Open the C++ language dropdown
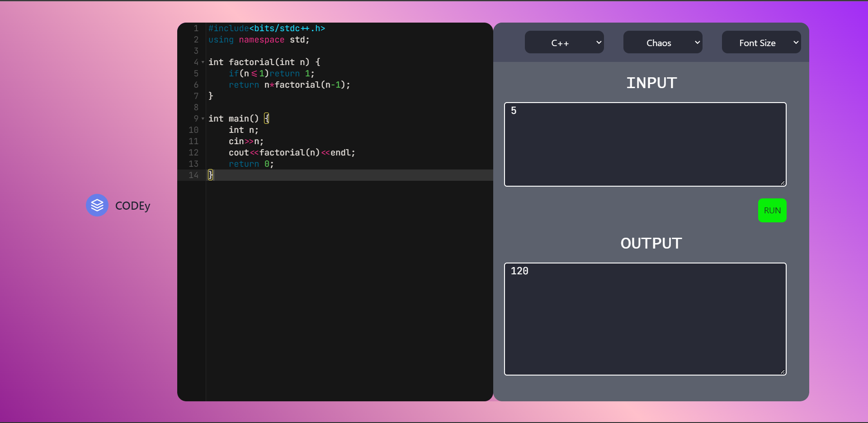Screen dimensions: 868x423 click(x=564, y=42)
